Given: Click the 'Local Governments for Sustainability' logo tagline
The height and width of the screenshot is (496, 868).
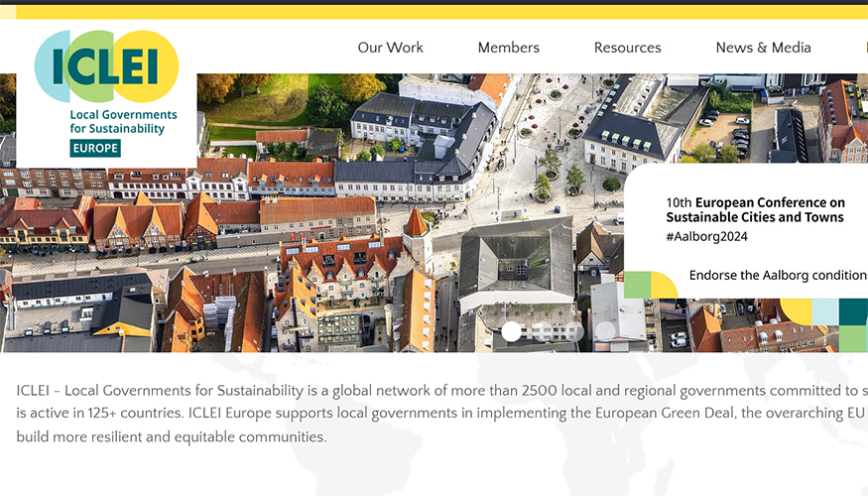Looking at the screenshot, I should pos(123,121).
